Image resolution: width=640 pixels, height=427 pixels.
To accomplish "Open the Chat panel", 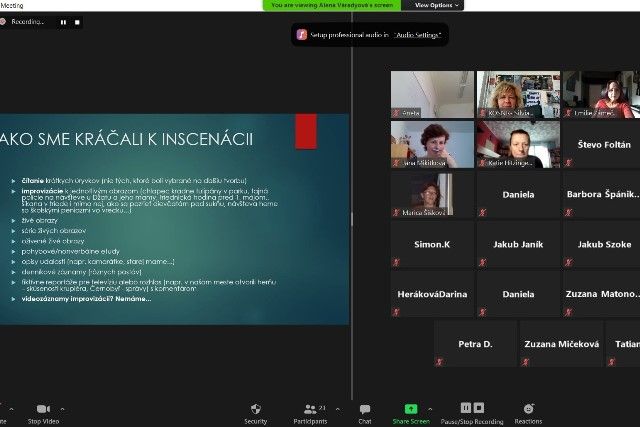I will pos(365,409).
